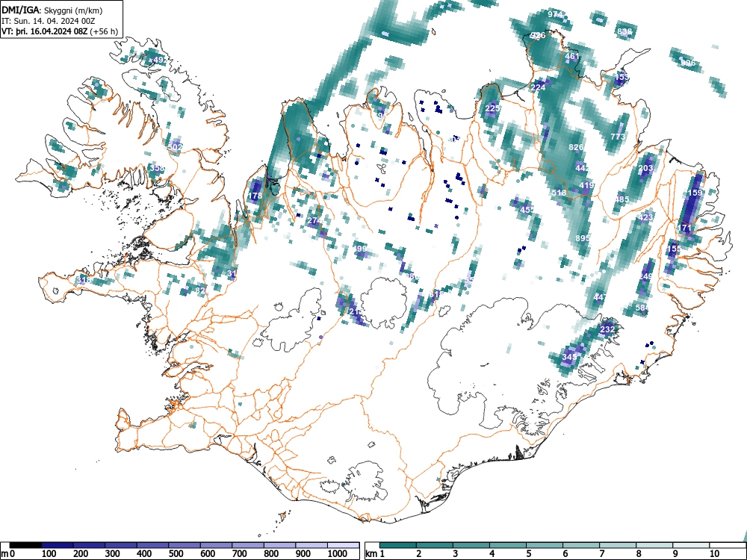
Task: Click the visibility value '455' on the map
Action: point(527,210)
